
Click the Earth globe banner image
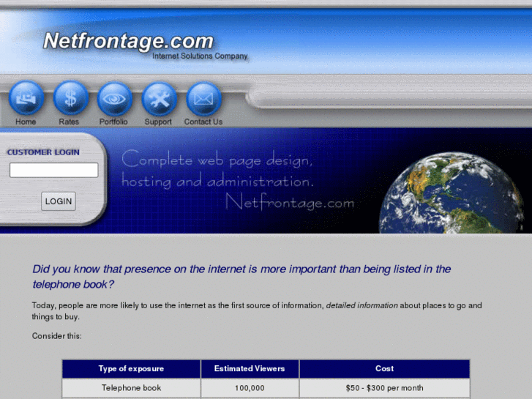[x=451, y=193]
